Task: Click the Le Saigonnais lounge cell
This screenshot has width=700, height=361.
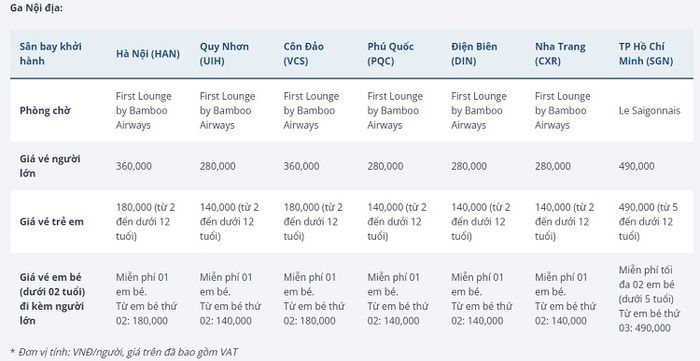Action: click(x=650, y=111)
